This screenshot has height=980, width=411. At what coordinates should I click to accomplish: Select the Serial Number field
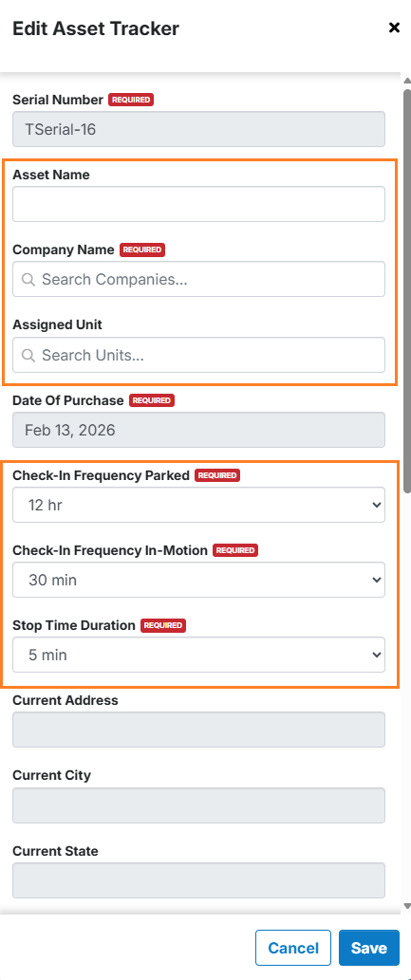(199, 129)
